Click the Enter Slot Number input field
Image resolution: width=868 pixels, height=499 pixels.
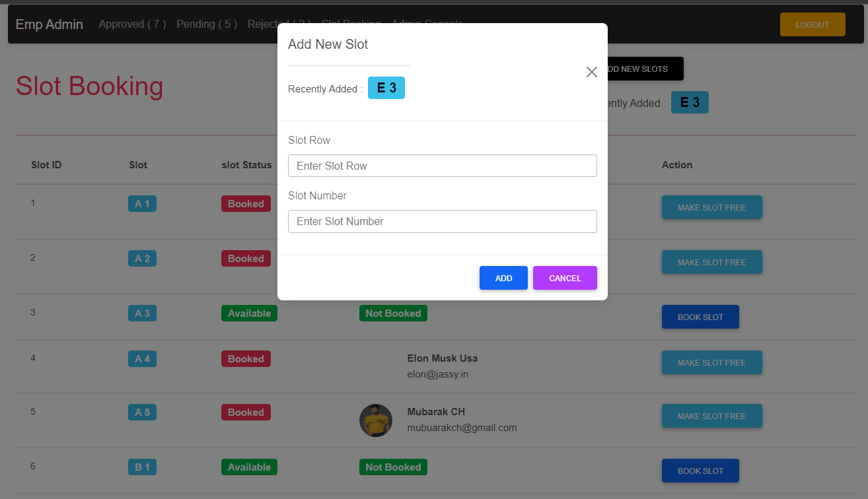[x=442, y=221]
